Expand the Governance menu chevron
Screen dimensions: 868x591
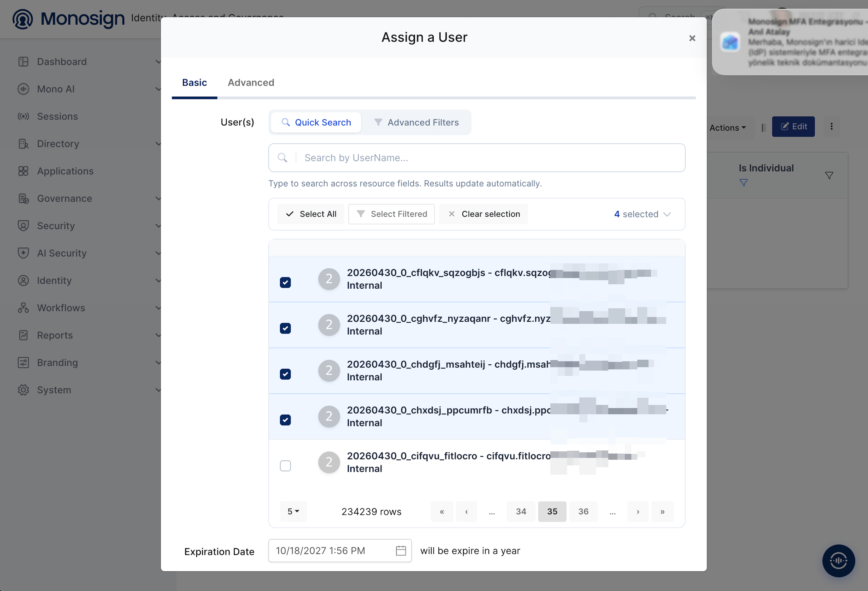(158, 198)
